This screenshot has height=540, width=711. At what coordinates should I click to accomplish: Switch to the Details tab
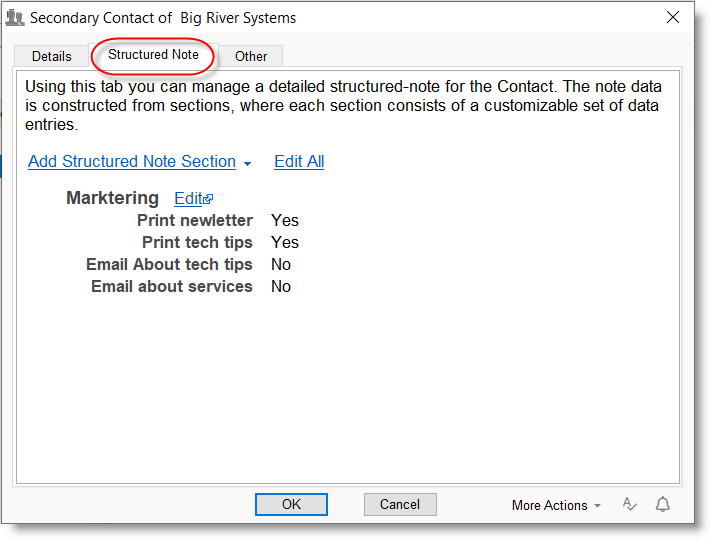point(51,56)
